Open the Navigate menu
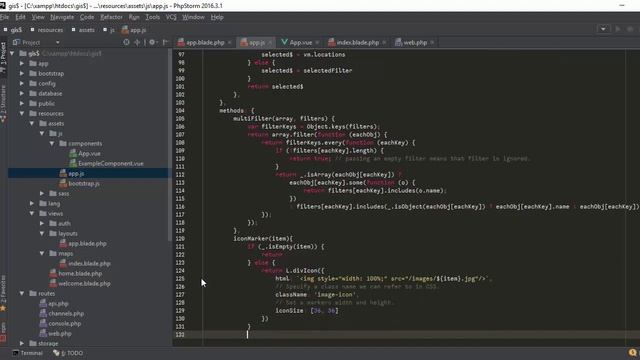640x360 pixels. point(62,17)
